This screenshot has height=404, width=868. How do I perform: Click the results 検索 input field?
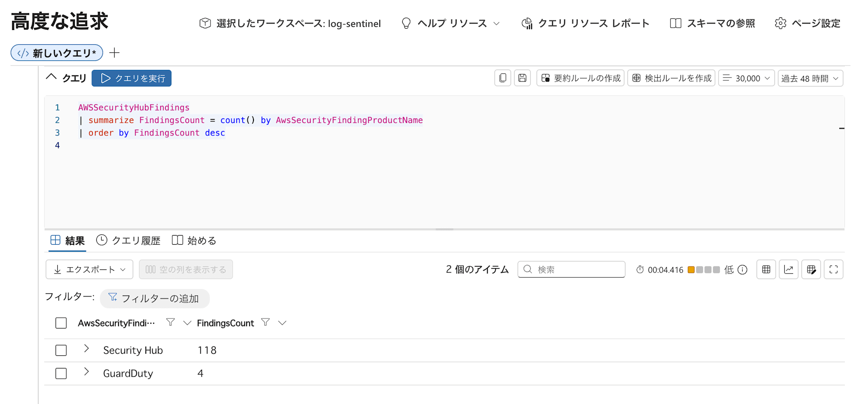pos(572,269)
